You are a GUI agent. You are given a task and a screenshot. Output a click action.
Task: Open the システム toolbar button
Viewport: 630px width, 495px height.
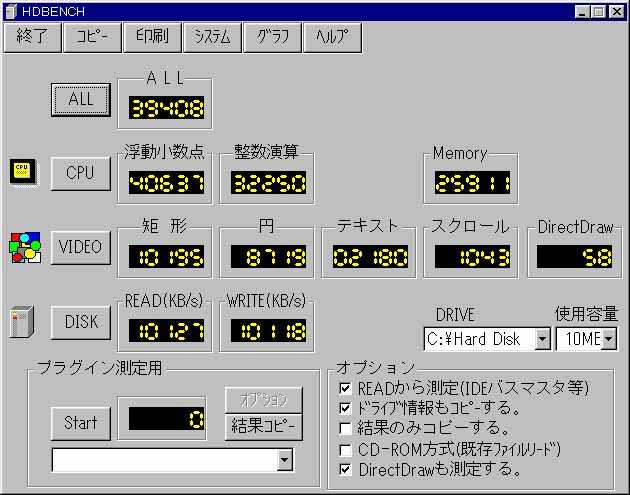(x=212, y=37)
